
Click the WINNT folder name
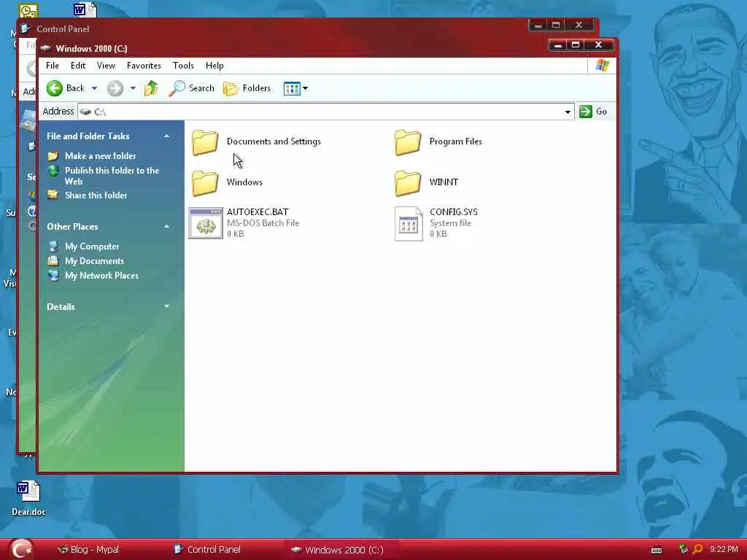pyautogui.click(x=444, y=182)
